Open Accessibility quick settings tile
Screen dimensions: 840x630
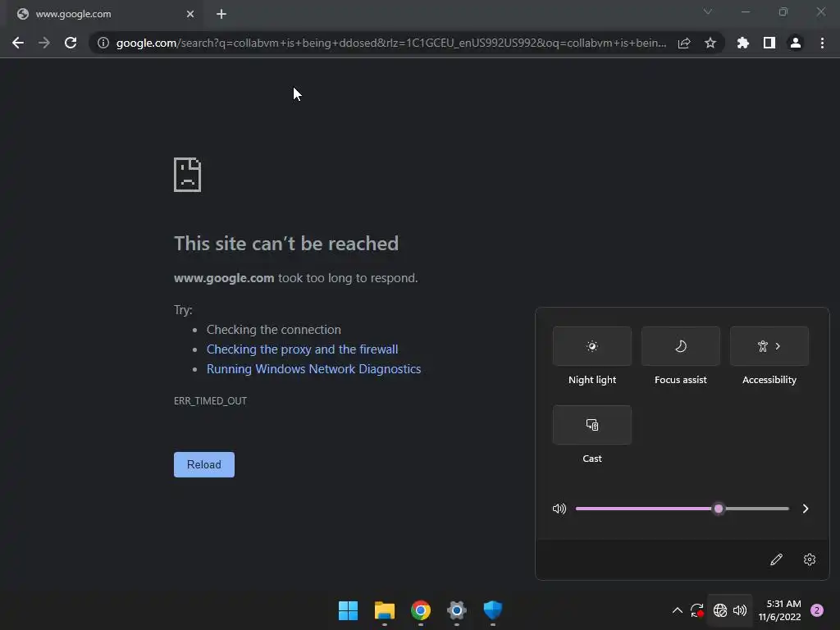[x=769, y=346]
